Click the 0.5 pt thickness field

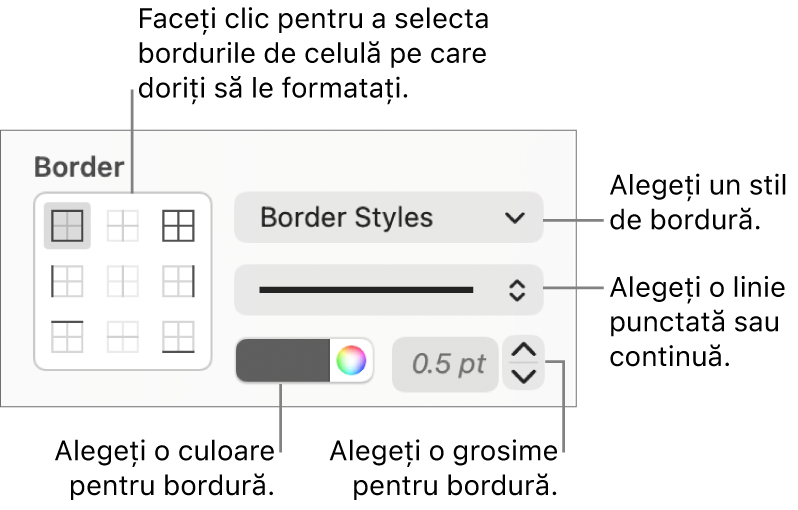tap(445, 364)
